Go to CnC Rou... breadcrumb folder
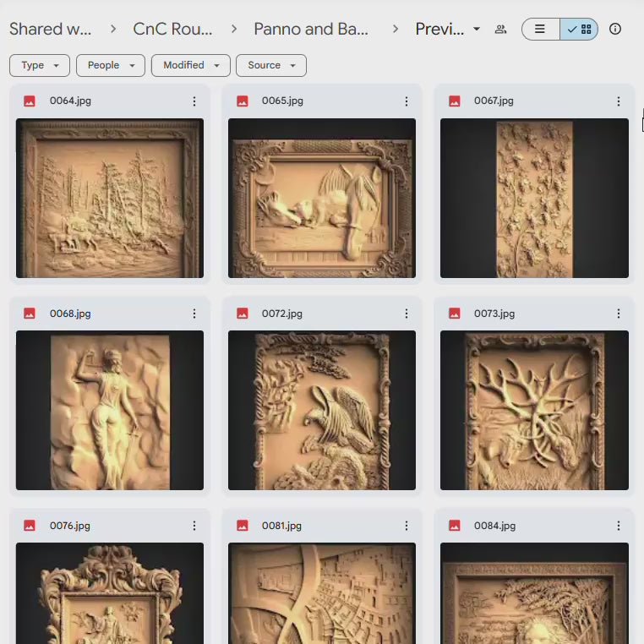 [x=172, y=30]
